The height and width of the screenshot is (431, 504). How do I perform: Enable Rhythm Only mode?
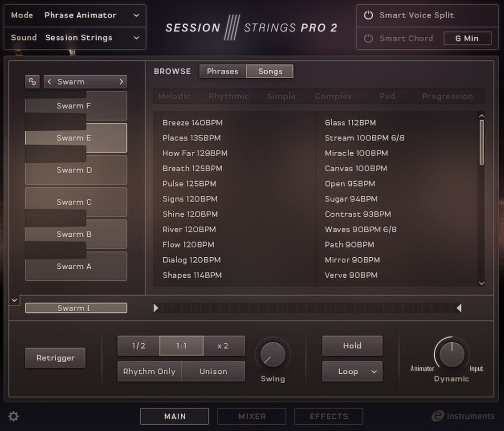149,371
